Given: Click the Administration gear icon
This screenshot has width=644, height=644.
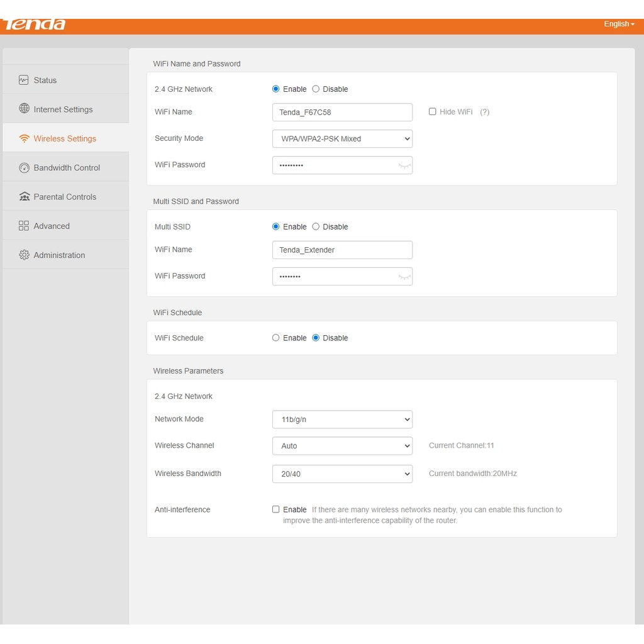Looking at the screenshot, I should click(x=24, y=255).
